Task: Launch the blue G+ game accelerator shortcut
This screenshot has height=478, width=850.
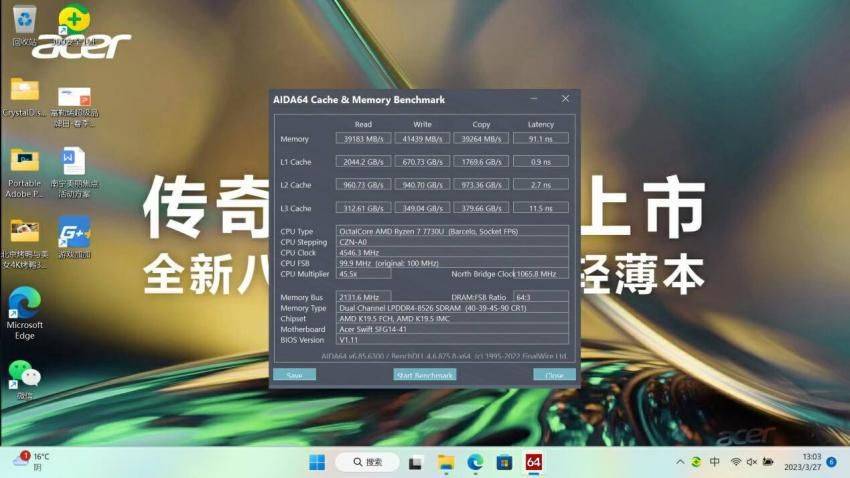Action: coord(74,238)
